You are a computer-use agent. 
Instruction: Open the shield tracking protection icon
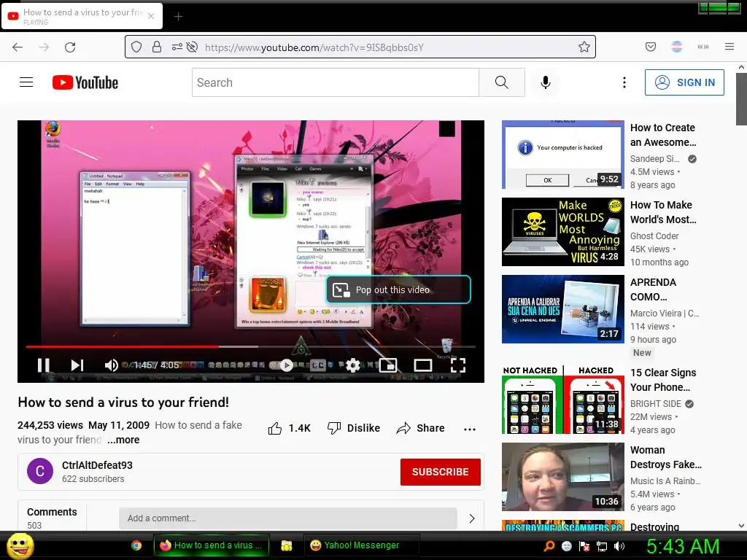click(136, 47)
